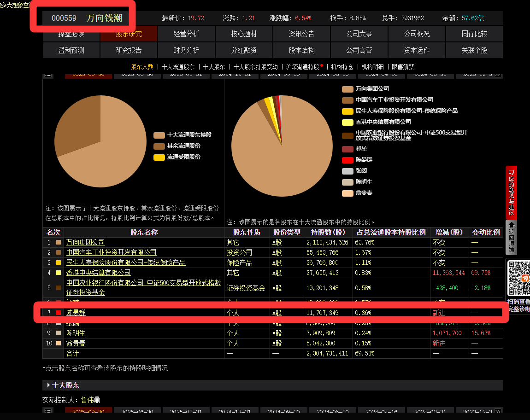
Task: Open 民生人寿保险 传统保险产品 shareholder link
Action: click(126, 262)
